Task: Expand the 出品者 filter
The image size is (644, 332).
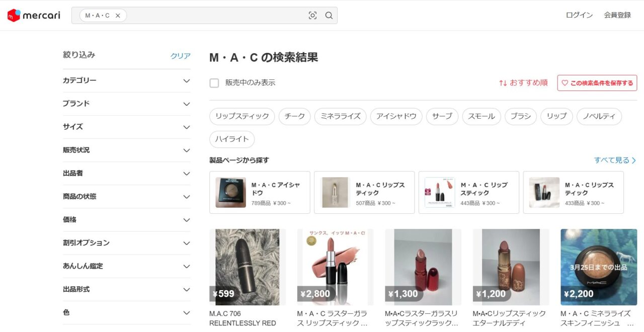Action: [127, 173]
